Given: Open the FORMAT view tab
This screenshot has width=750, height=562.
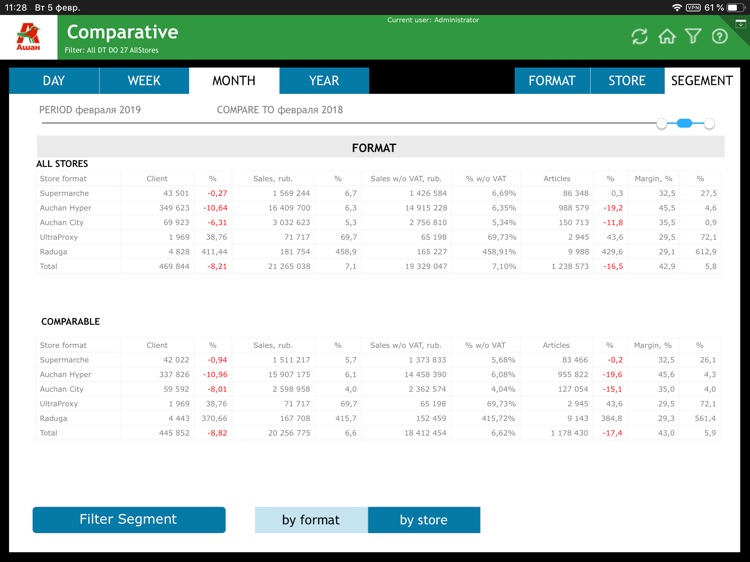Looking at the screenshot, I should pyautogui.click(x=552, y=80).
